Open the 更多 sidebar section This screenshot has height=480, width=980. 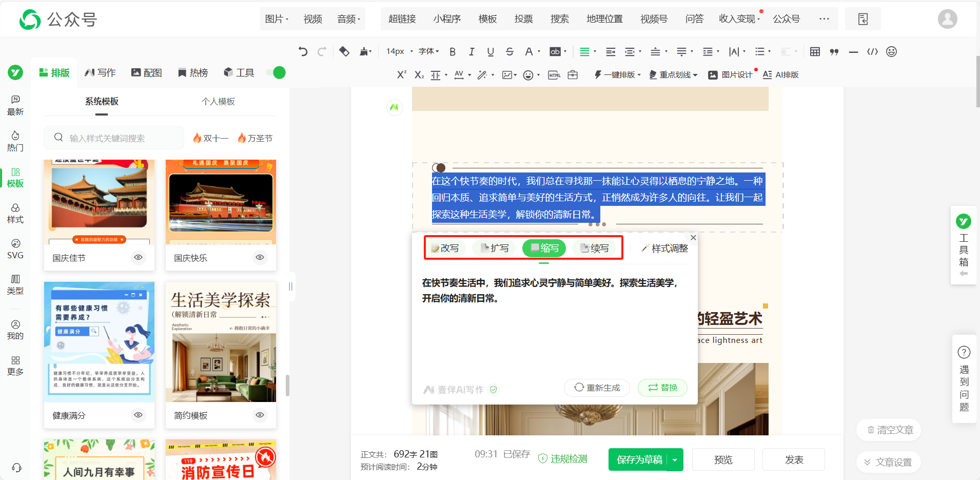[x=15, y=366]
